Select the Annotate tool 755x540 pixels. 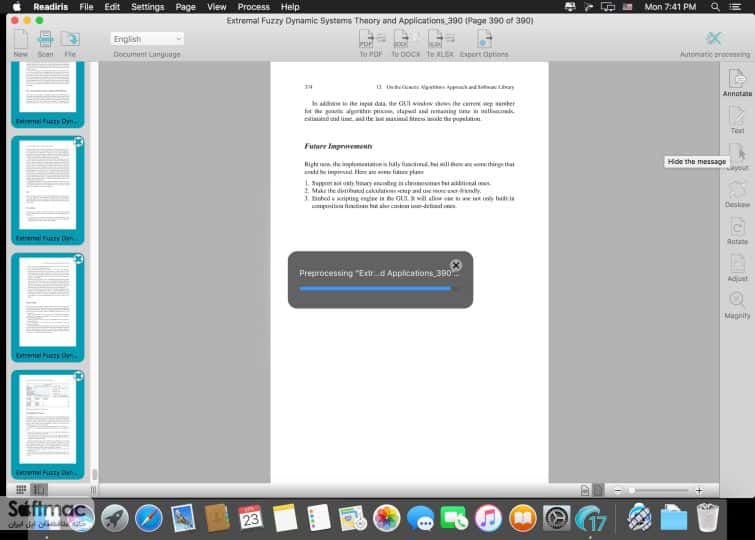(737, 83)
